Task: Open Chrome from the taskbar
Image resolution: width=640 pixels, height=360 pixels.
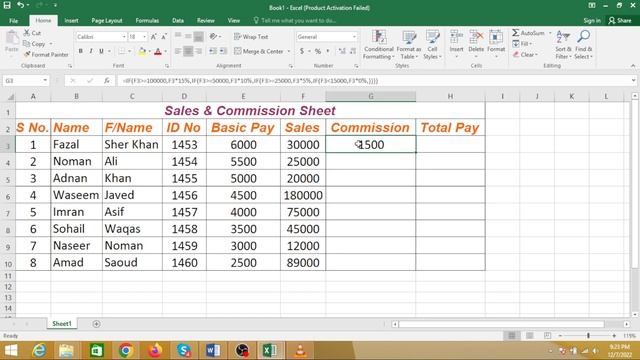Action: [x=126, y=351]
